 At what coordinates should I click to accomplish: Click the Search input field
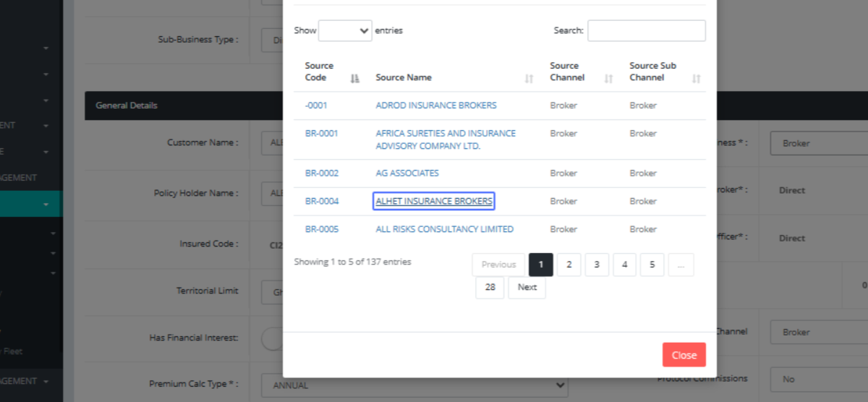coord(646,30)
